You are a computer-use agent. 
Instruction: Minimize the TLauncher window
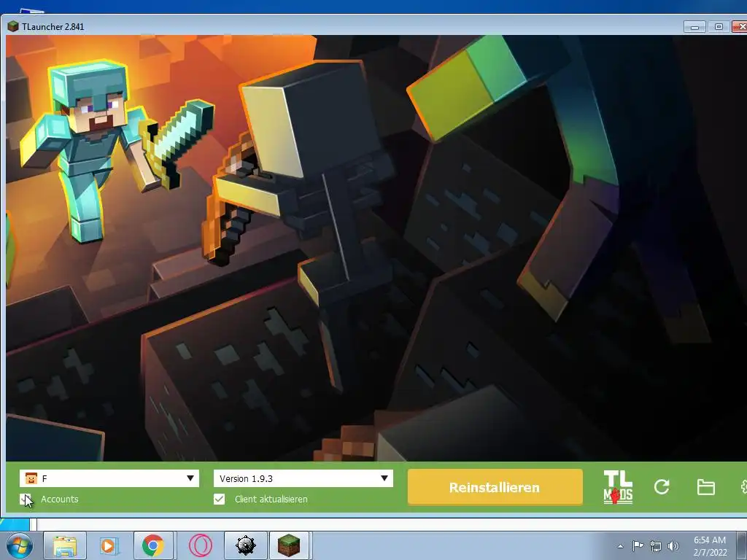click(x=694, y=27)
